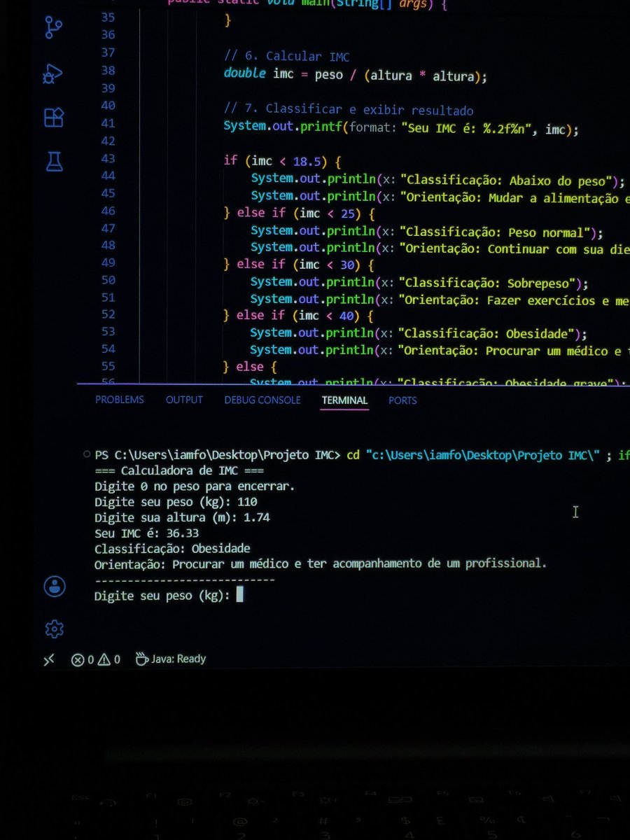Viewport: 630px width, 840px height.
Task: Click terminal output 'Classificação: Obesidade'
Action: [172, 548]
